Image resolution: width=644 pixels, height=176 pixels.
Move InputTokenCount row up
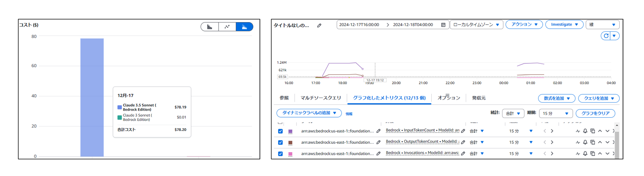[600, 131]
